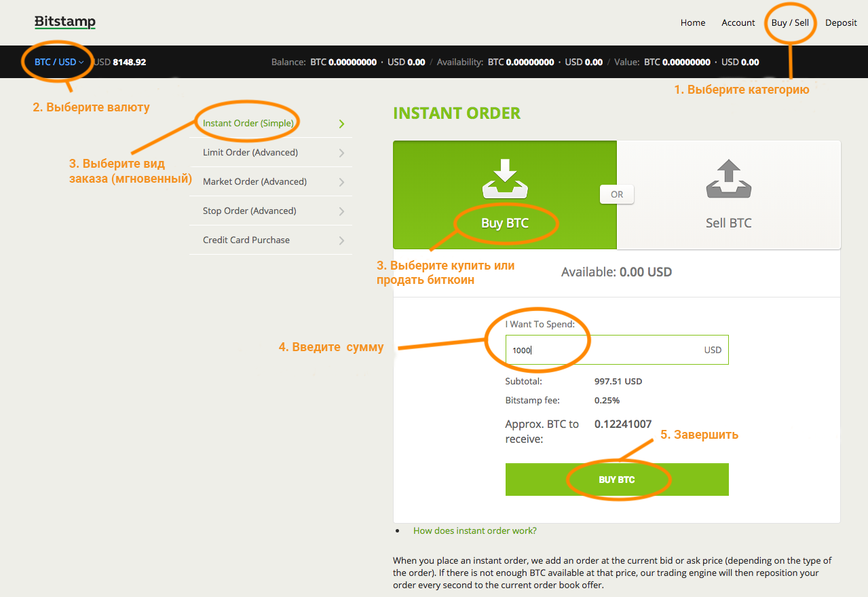
Task: Click the Bitstamp logo
Action: (x=65, y=22)
